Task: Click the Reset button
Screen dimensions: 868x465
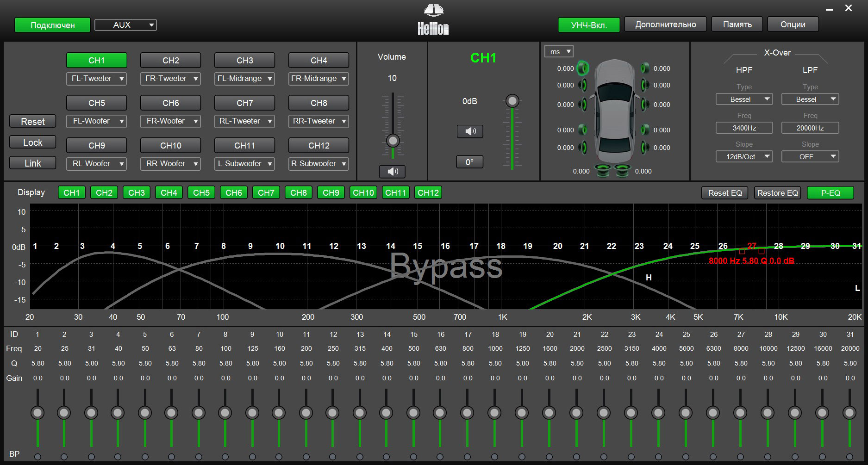Action: 33,121
